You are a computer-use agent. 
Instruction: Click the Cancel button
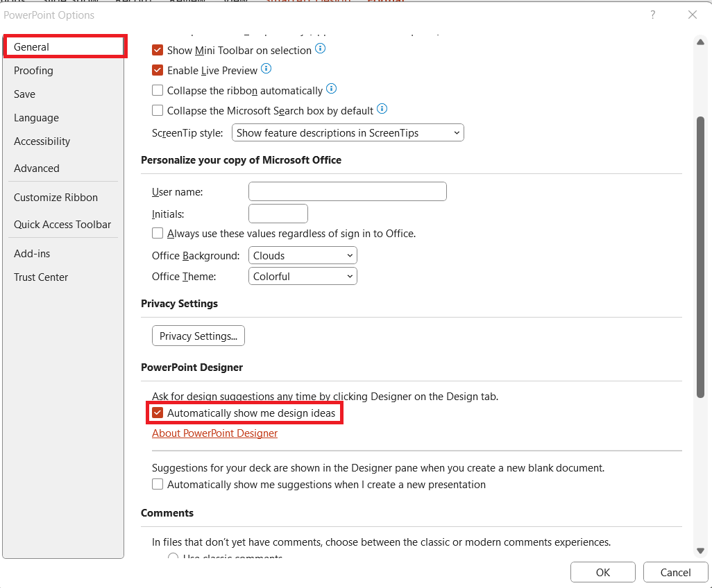pyautogui.click(x=675, y=572)
